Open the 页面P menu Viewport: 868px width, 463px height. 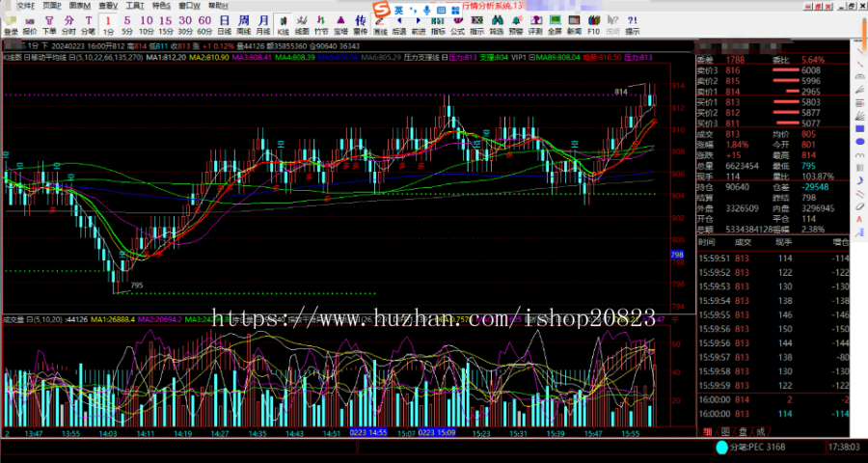[x=52, y=6]
